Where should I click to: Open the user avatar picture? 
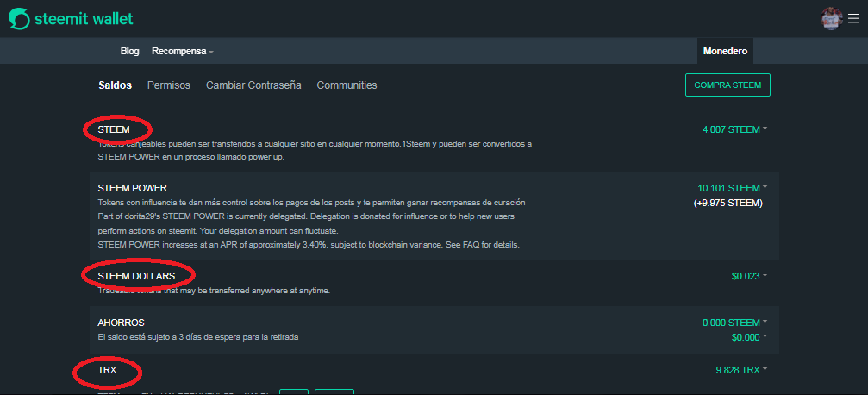point(832,19)
